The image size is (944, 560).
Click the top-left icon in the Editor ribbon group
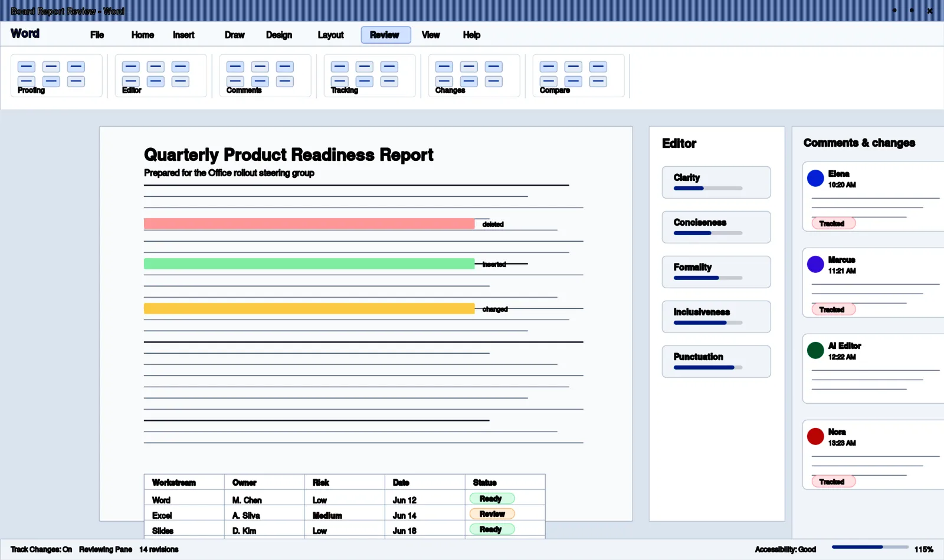[x=131, y=67]
